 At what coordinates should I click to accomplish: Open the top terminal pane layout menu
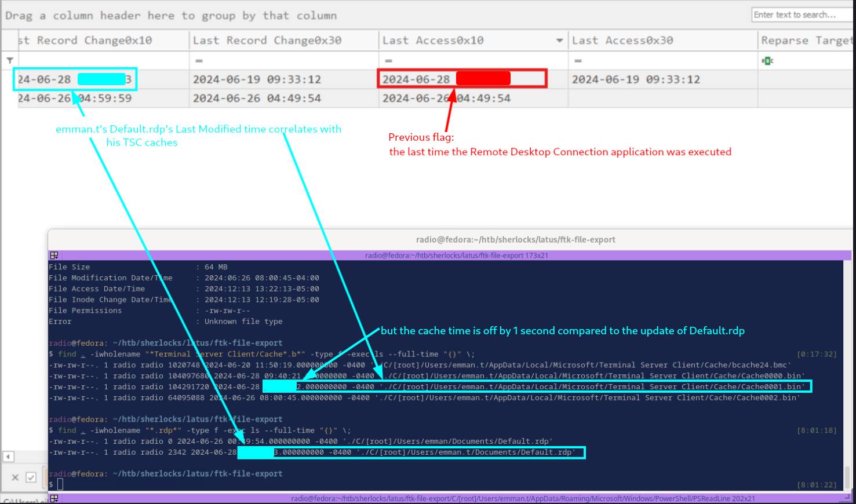pyautogui.click(x=54, y=255)
